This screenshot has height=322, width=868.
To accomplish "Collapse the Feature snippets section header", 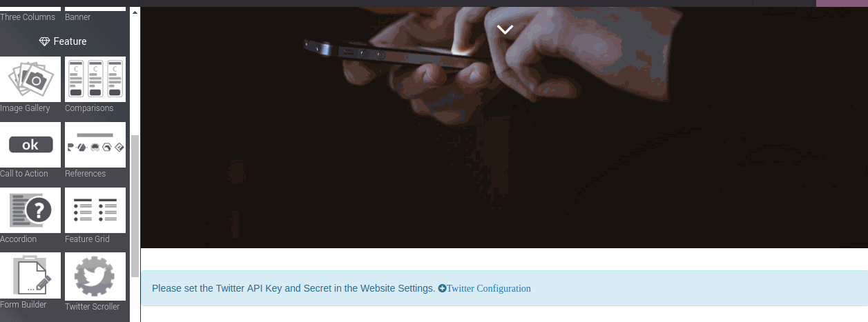I will click(63, 41).
